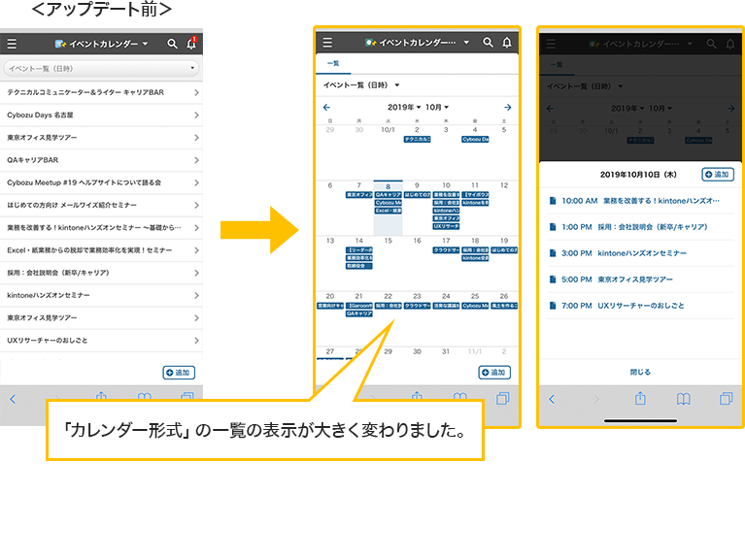Open the イベントカレンダー app dropdown in middle phone
745x560 pixels.
(x=417, y=43)
